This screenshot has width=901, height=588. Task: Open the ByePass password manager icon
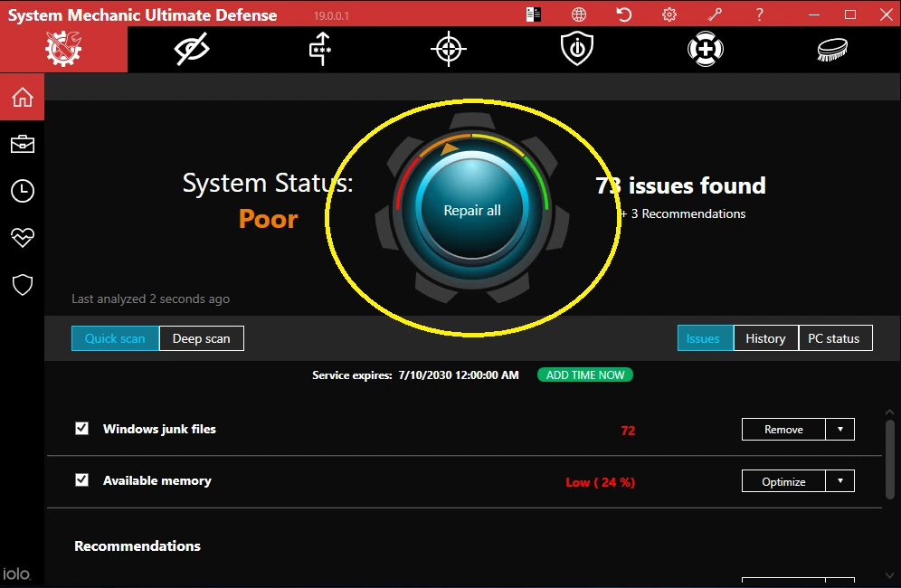(x=320, y=49)
